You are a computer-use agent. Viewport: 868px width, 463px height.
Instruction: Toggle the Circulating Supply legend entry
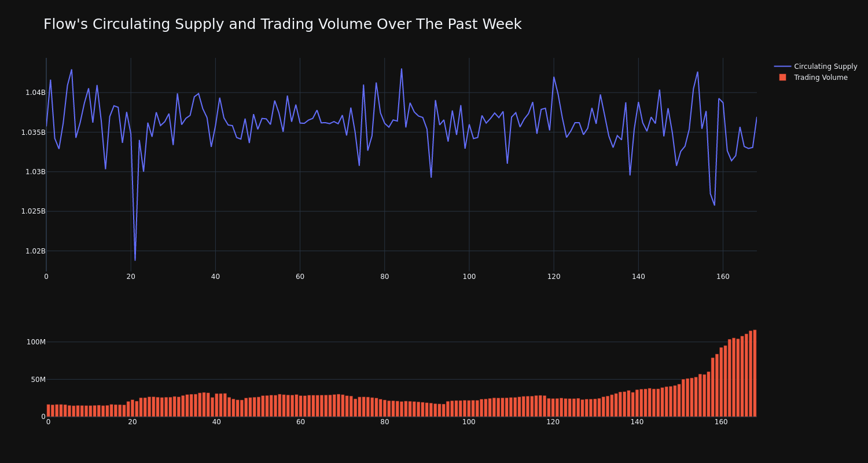pyautogui.click(x=815, y=67)
